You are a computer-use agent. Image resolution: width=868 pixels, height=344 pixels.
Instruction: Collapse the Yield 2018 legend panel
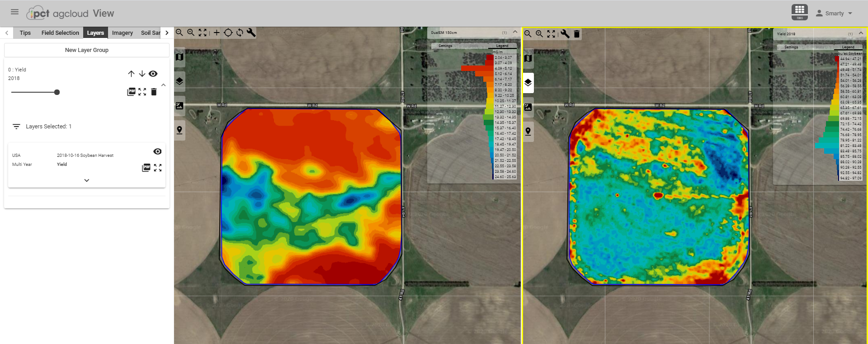click(861, 33)
